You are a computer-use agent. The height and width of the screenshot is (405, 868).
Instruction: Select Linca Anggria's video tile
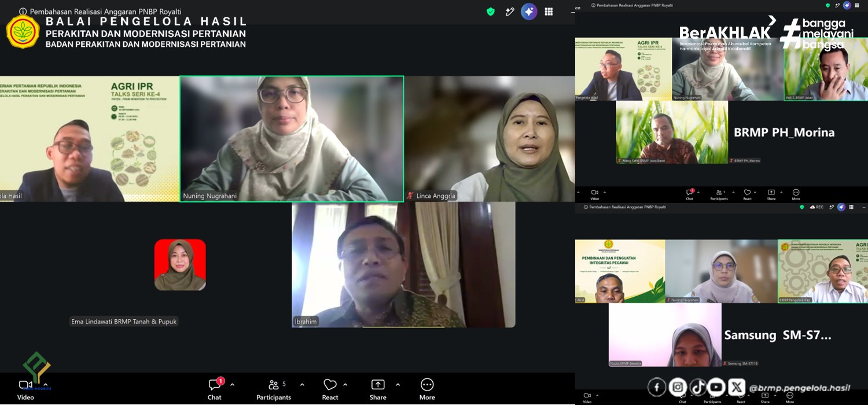(x=490, y=139)
